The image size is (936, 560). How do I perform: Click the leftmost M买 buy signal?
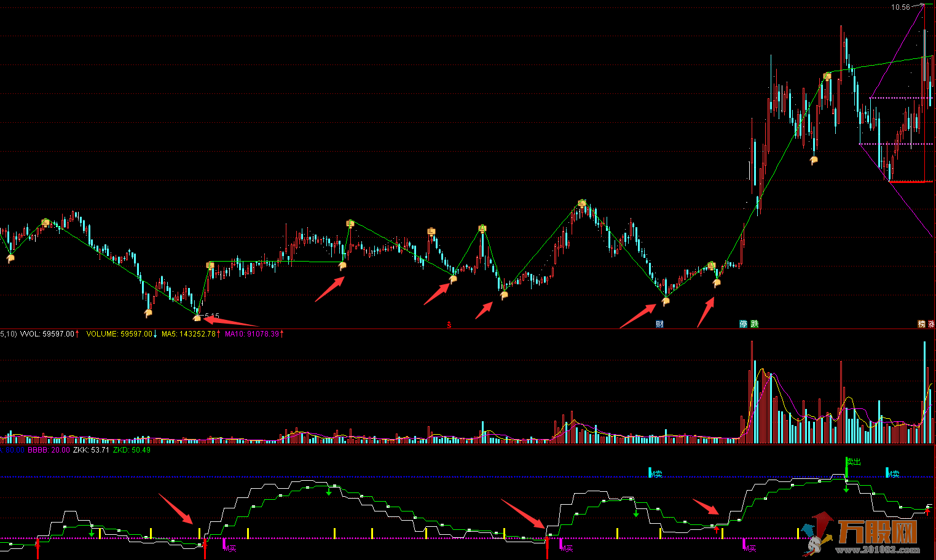(229, 548)
